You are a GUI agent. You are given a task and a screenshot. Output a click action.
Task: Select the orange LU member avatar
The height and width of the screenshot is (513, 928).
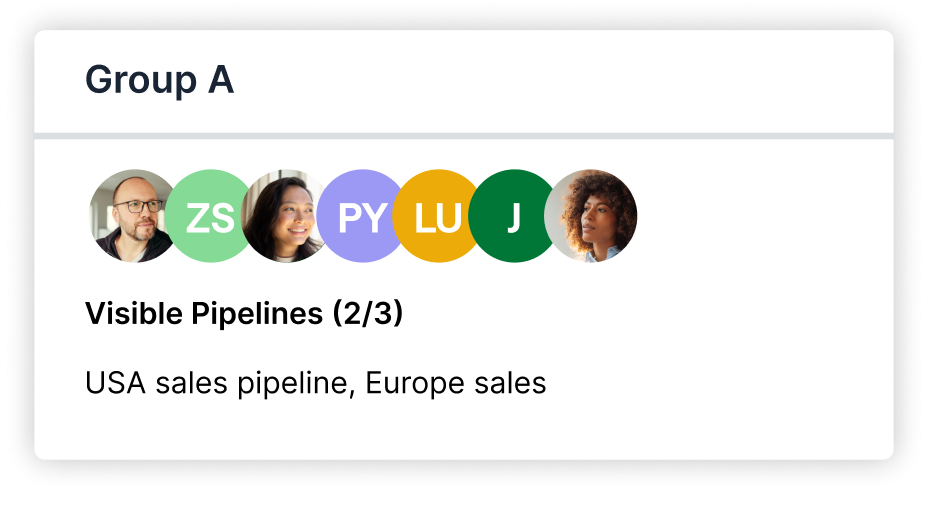pos(438,216)
